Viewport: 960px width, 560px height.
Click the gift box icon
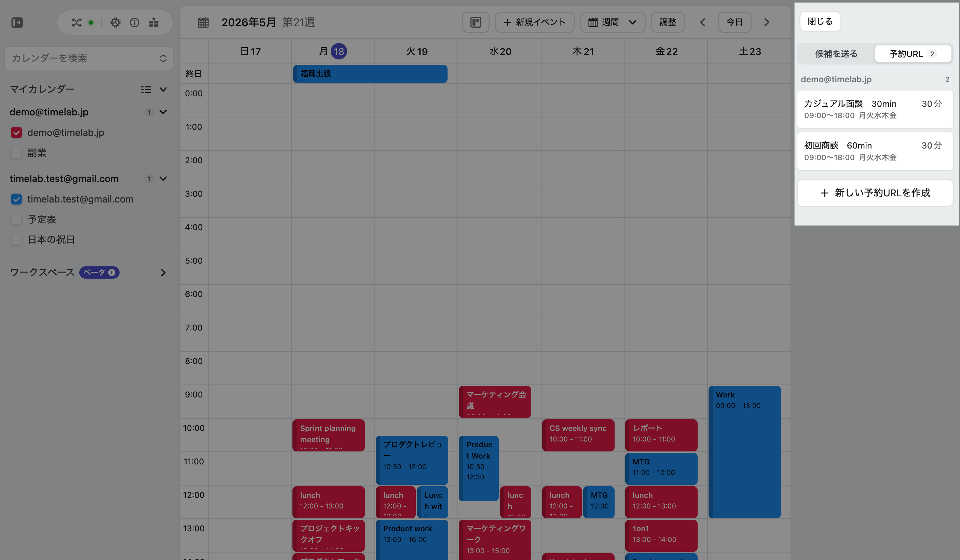(154, 23)
